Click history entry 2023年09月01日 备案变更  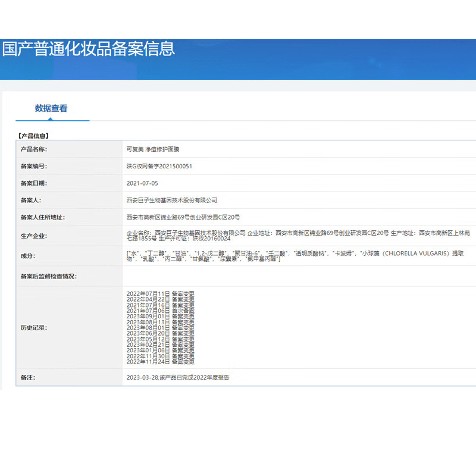[x=160, y=317]
